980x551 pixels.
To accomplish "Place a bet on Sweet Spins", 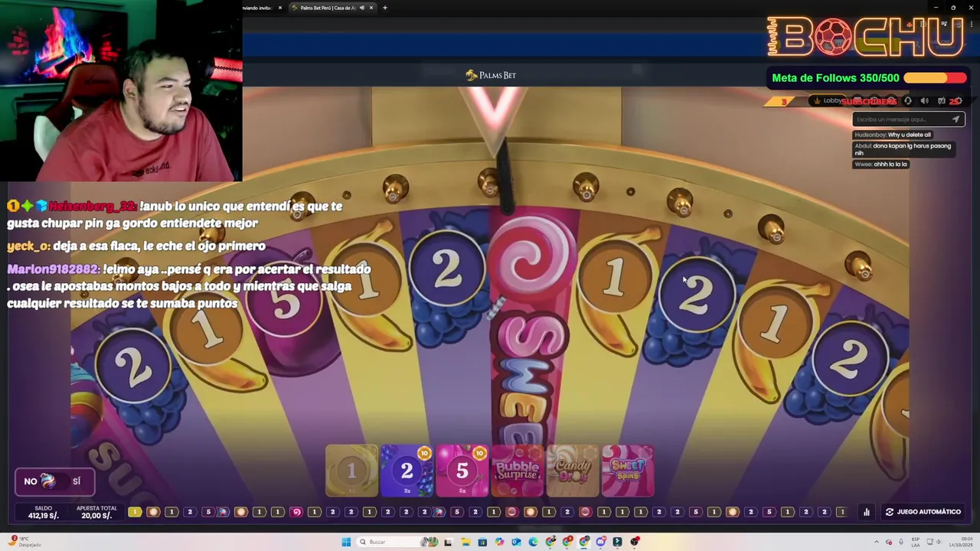I will pyautogui.click(x=628, y=471).
